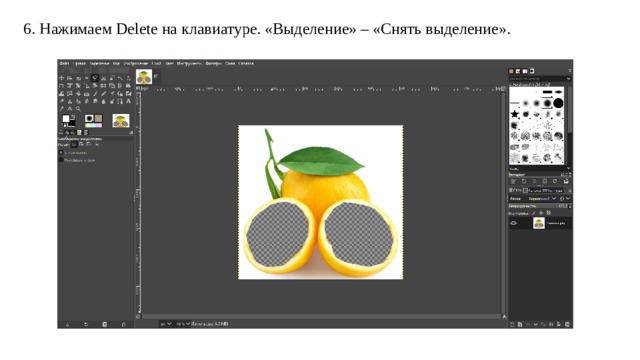
Task: Pick the large solid black circle brush
Action: coord(558,103)
